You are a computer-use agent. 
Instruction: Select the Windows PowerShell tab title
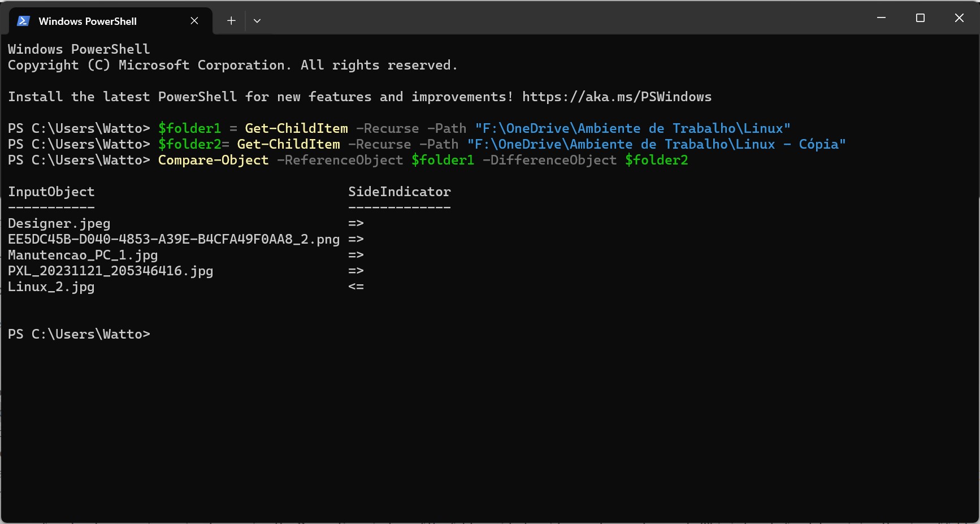click(x=88, y=21)
